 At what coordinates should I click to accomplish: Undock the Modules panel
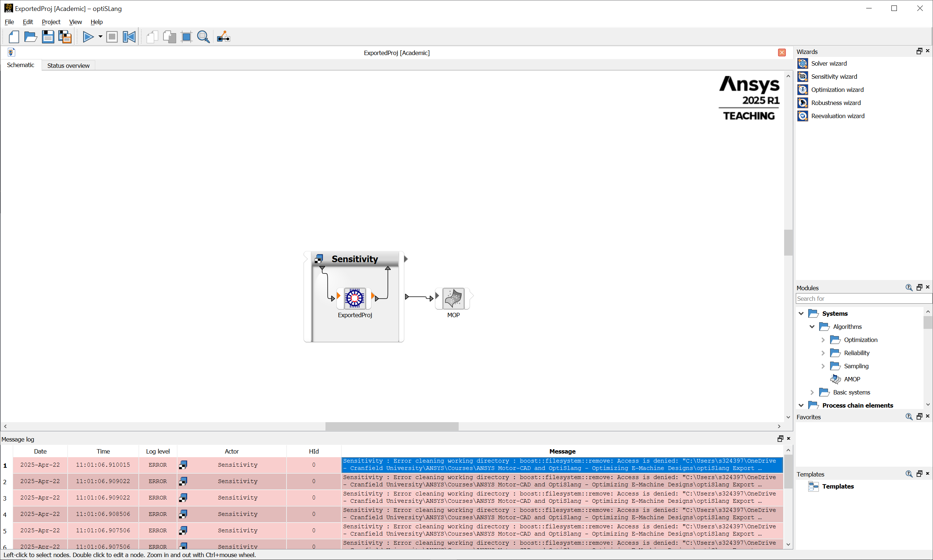(x=919, y=288)
